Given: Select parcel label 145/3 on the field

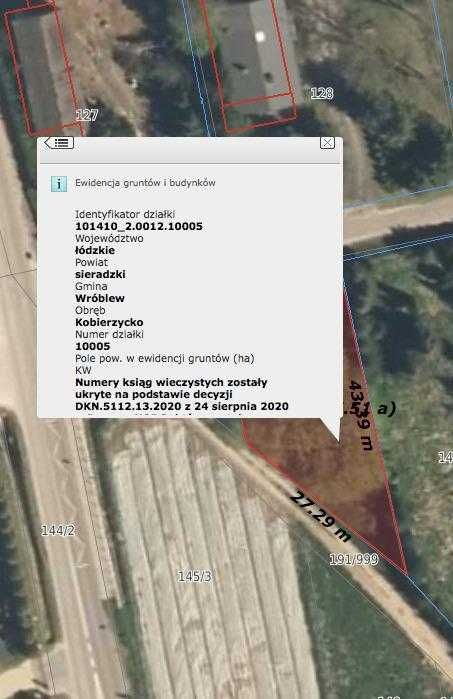Looking at the screenshot, I should point(194,576).
